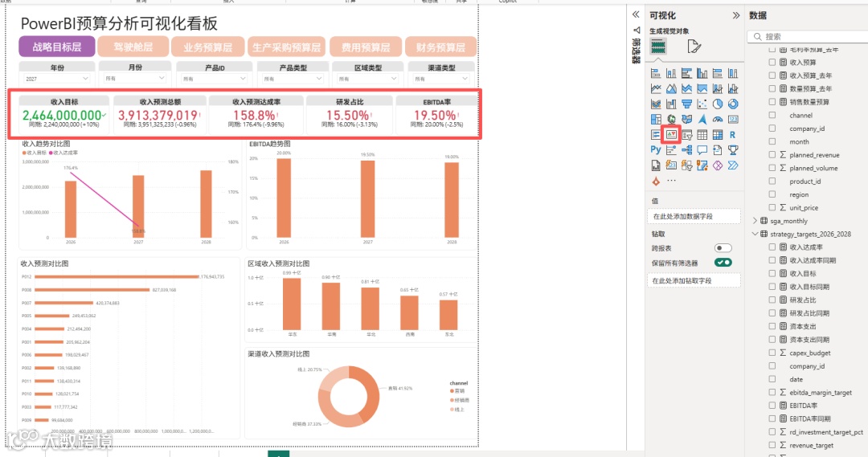The image size is (868, 457).
Task: Select the matrix visual icon
Action: (x=718, y=134)
